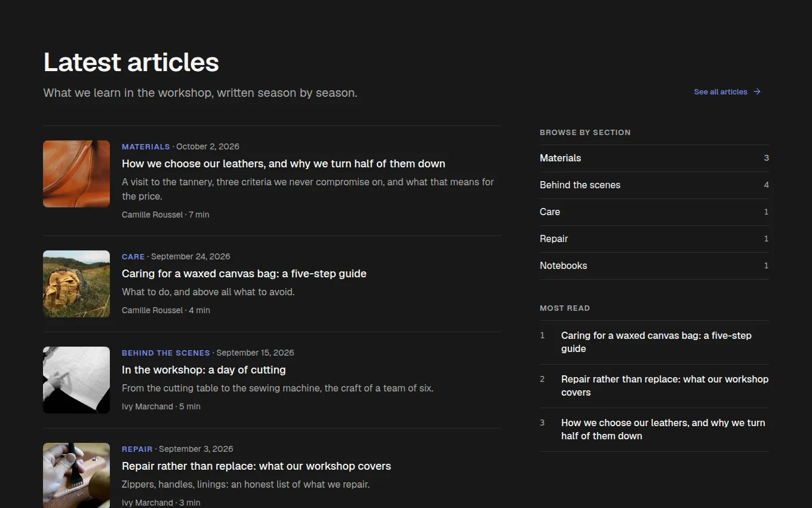The image size is (812, 508).
Task: Open "In the workshop: a day of cutting"
Action: click(204, 370)
